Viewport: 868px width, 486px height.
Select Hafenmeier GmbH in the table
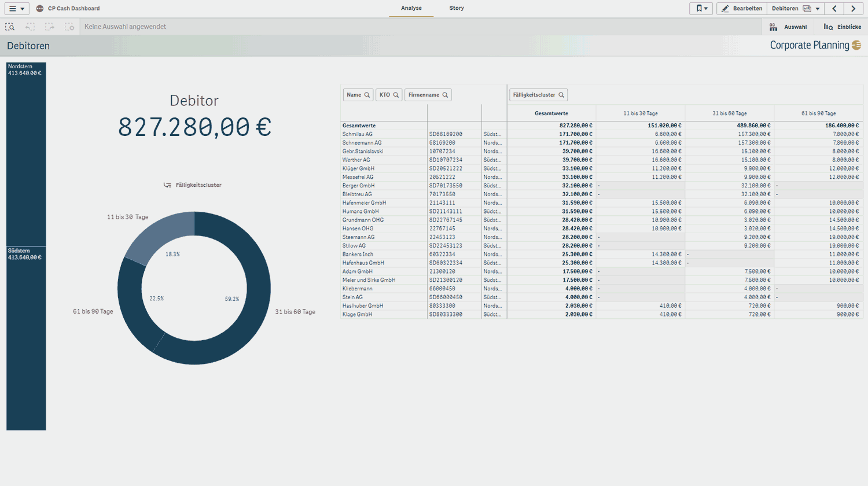[x=364, y=203]
